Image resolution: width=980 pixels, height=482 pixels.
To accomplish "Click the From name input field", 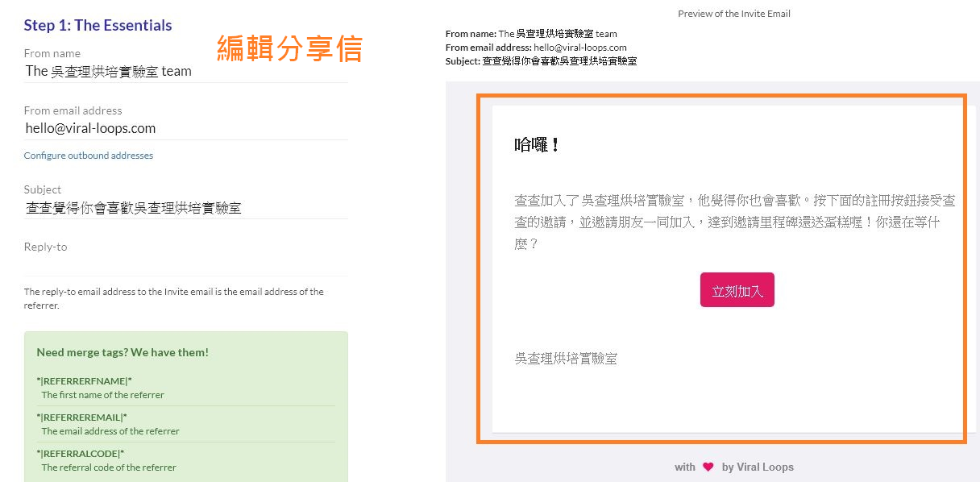I will point(185,71).
